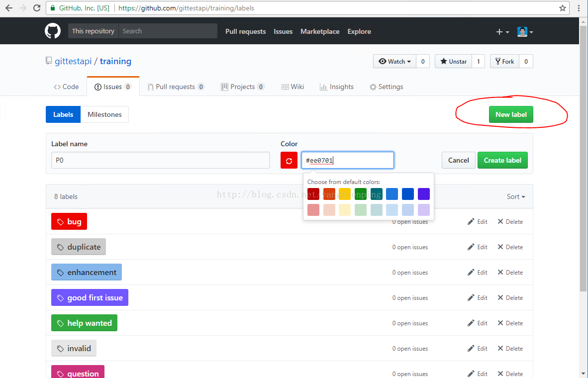
Task: Reload the page with refresh icon
Action: point(37,8)
